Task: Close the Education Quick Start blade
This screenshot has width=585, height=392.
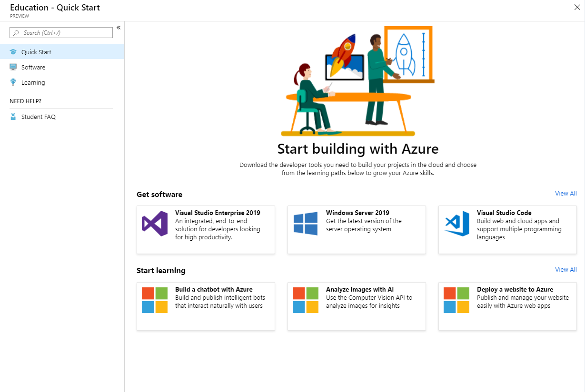Action: pyautogui.click(x=577, y=7)
